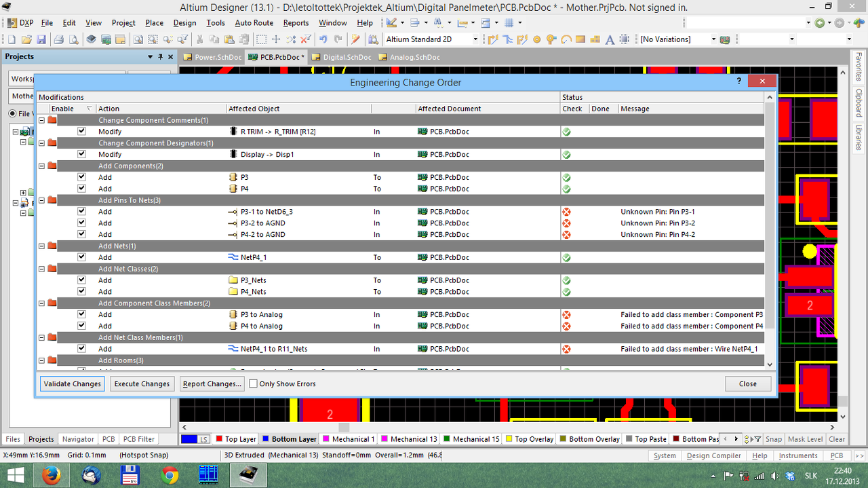Viewport: 868px width, 488px height.
Task: Switch to Power.SchDoc tab
Action: [x=212, y=57]
